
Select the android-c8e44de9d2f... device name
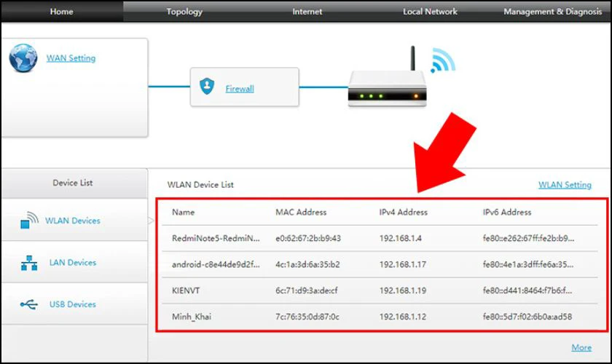coord(216,264)
